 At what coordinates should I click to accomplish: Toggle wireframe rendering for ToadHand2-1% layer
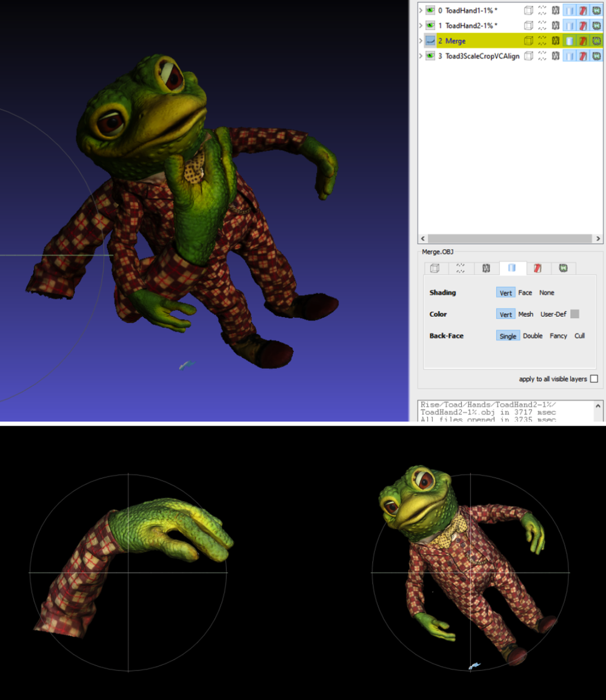[556, 25]
